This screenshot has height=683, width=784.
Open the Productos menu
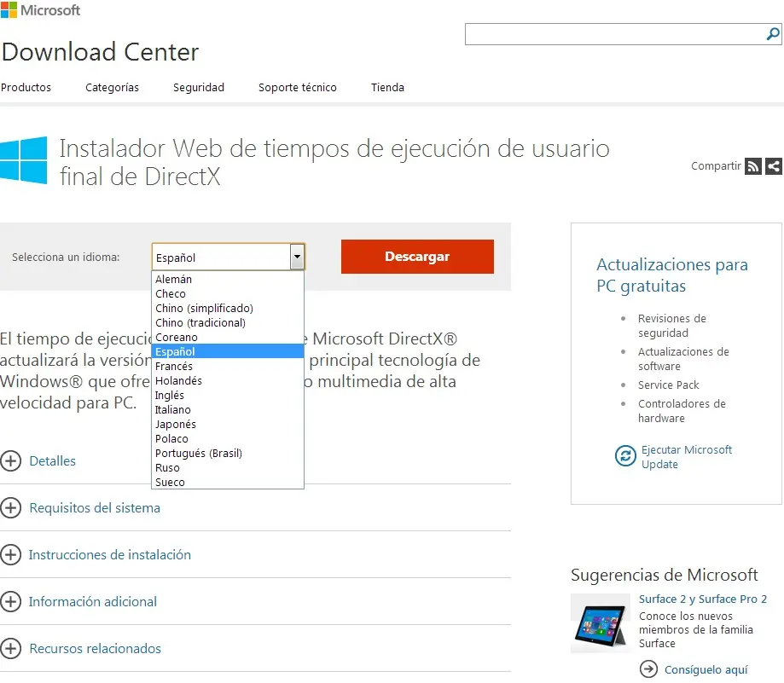click(26, 88)
